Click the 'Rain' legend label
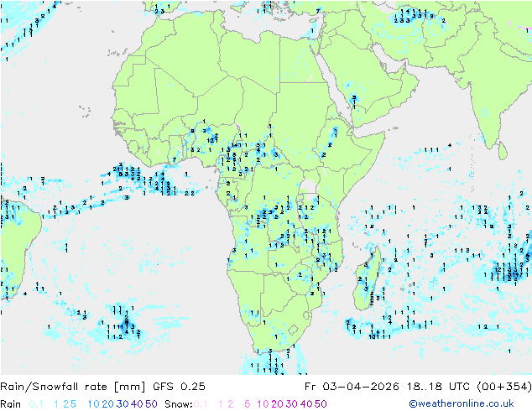532x411 pixels. [x=11, y=404]
